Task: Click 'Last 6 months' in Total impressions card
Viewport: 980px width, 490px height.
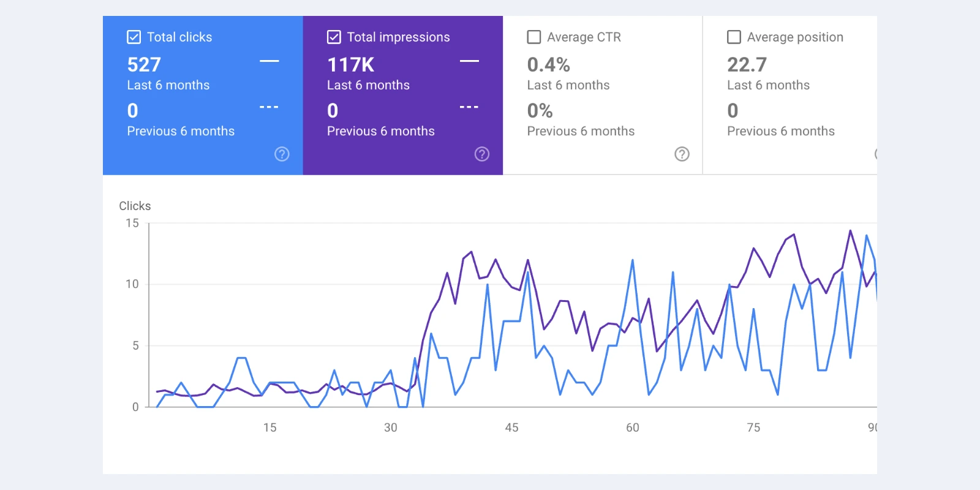Action: (368, 85)
